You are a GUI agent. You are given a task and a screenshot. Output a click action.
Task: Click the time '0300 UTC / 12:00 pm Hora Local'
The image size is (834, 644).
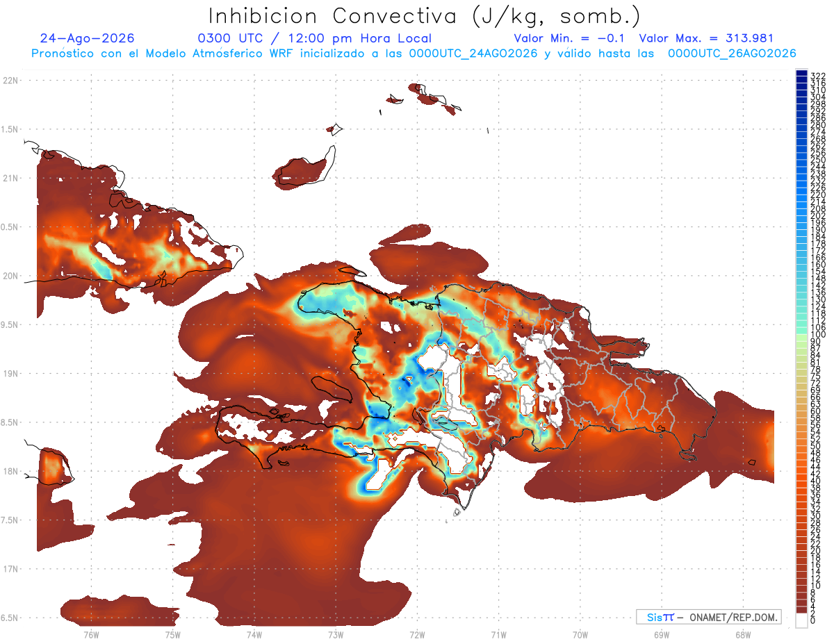315,38
